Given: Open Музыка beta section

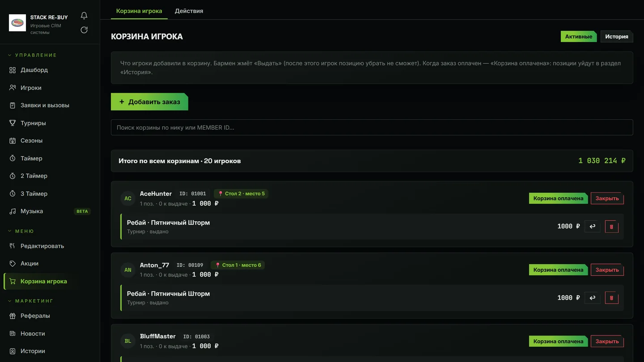Looking at the screenshot, I should (x=50, y=211).
